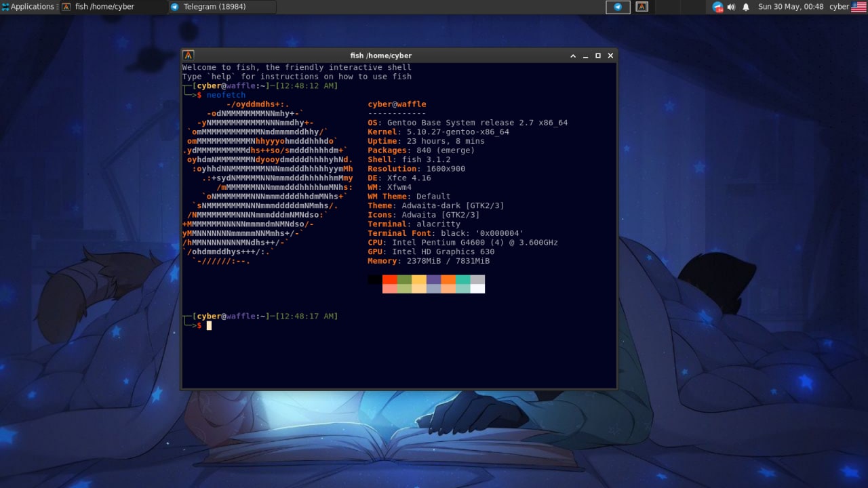
Task: Open the Applications menu in the panel
Action: tap(28, 7)
